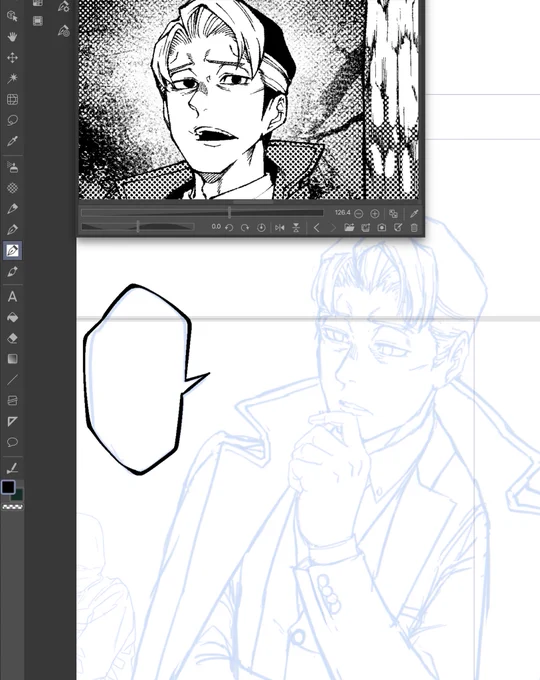The width and height of the screenshot is (540, 680).
Task: Rotate Sub View image left
Action: [229, 228]
